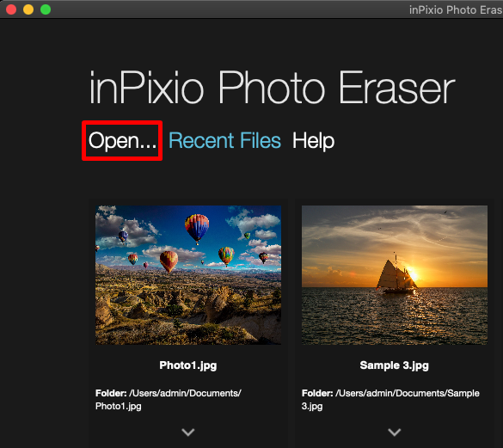Open the hot air balloons Photo1 thumbnail
This screenshot has height=448, width=503.
point(188,275)
